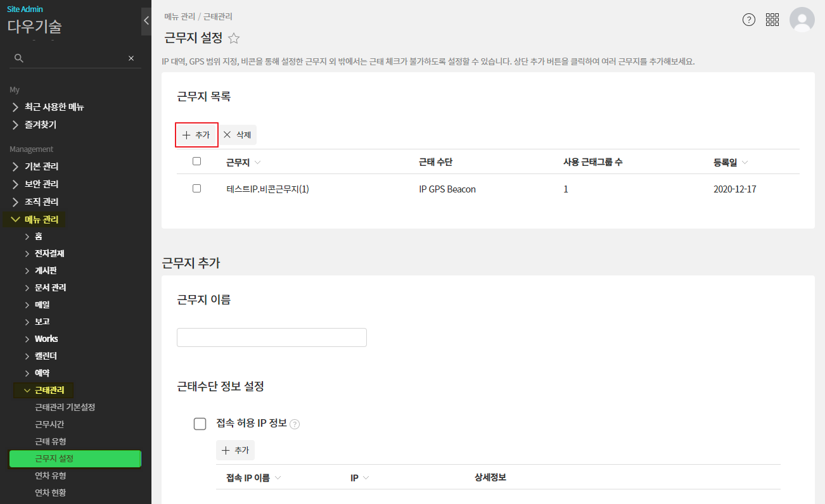Click the user profile avatar
The width and height of the screenshot is (825, 504).
pos(802,20)
